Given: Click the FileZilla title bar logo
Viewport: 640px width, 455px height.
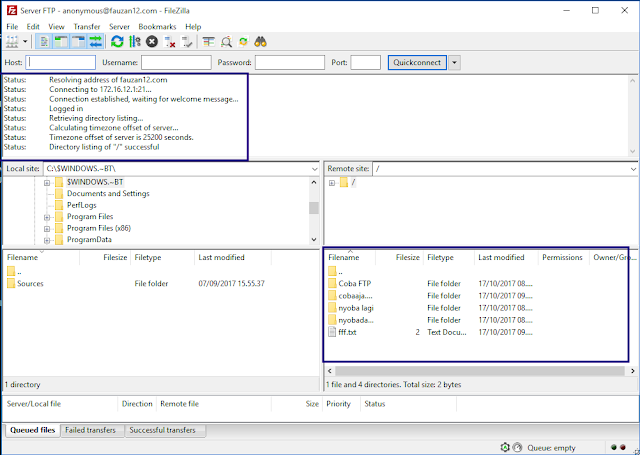Looking at the screenshot, I should tap(12, 10).
